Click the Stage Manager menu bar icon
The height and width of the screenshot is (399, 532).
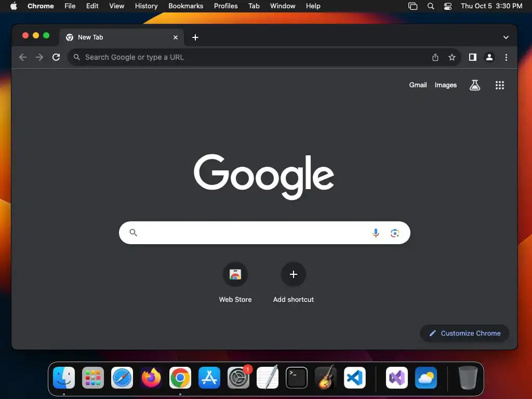click(413, 6)
